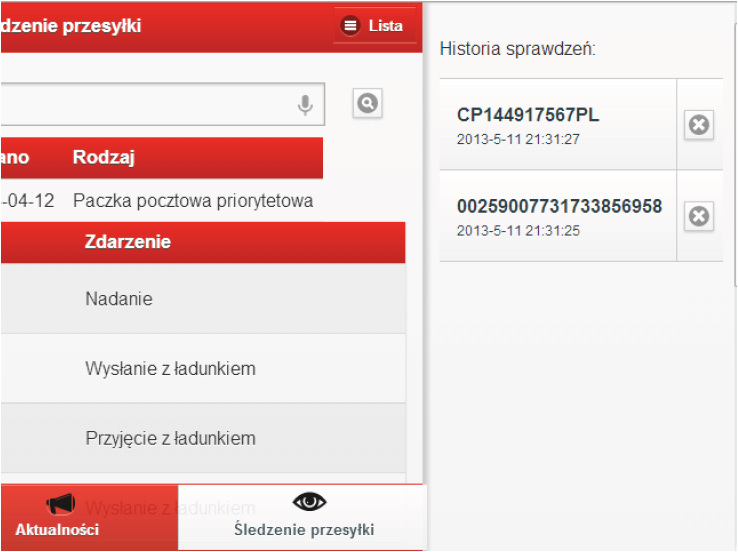Click the megaphone icon in Aktualności

click(61, 504)
